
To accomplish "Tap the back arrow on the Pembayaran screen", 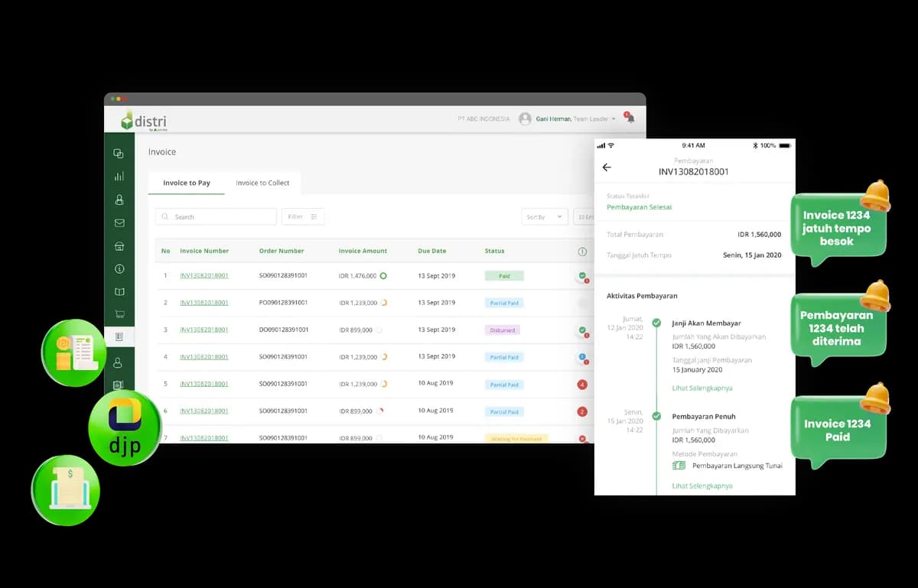I will point(607,167).
